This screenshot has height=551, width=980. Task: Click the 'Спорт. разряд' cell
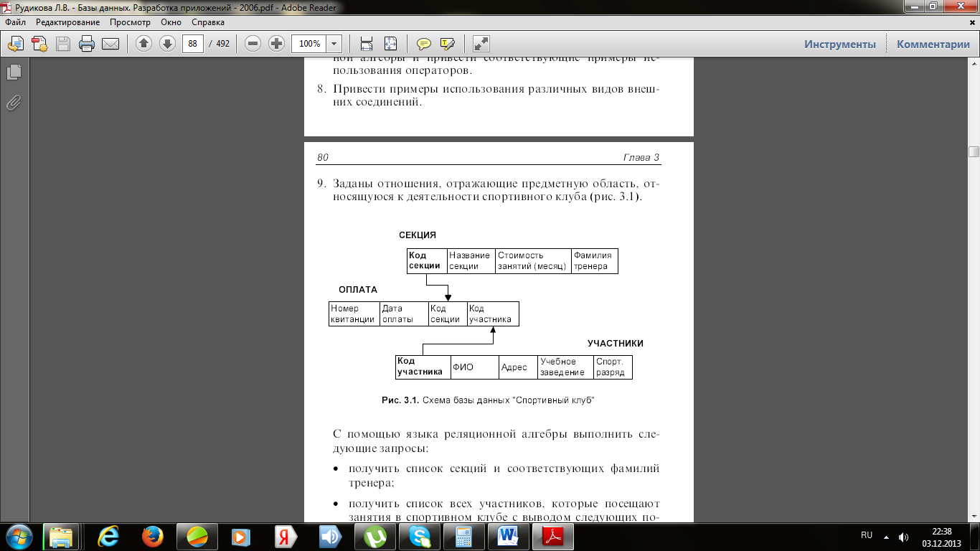(613, 367)
